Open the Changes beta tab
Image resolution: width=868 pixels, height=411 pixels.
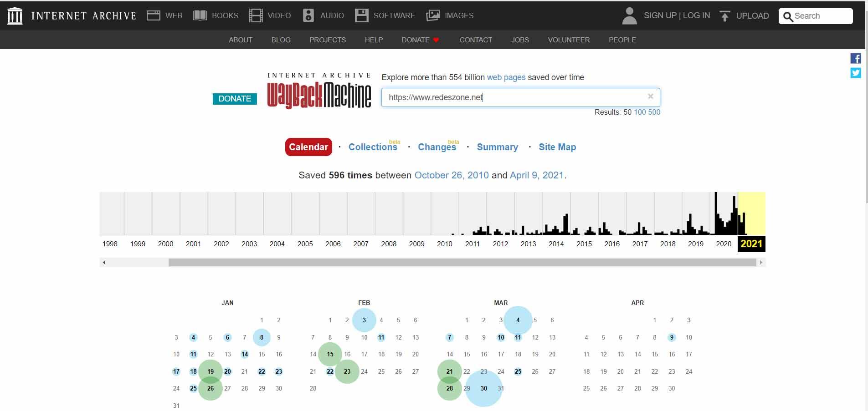437,147
